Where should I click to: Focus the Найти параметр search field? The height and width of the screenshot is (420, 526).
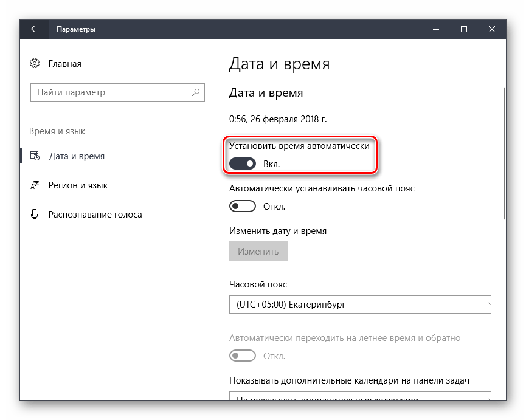pos(109,93)
